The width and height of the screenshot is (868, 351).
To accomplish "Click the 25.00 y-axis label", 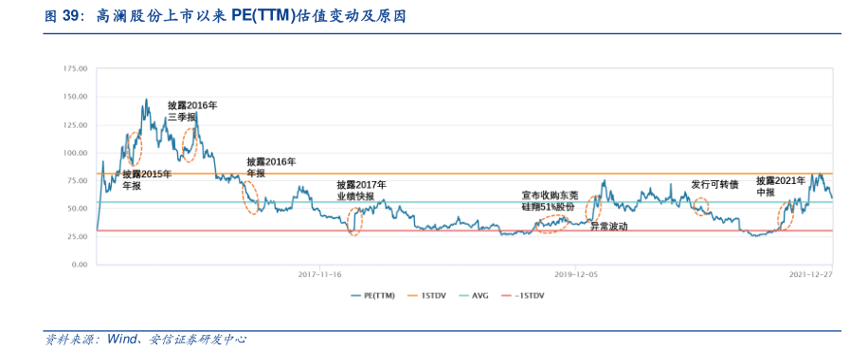I will click(78, 237).
